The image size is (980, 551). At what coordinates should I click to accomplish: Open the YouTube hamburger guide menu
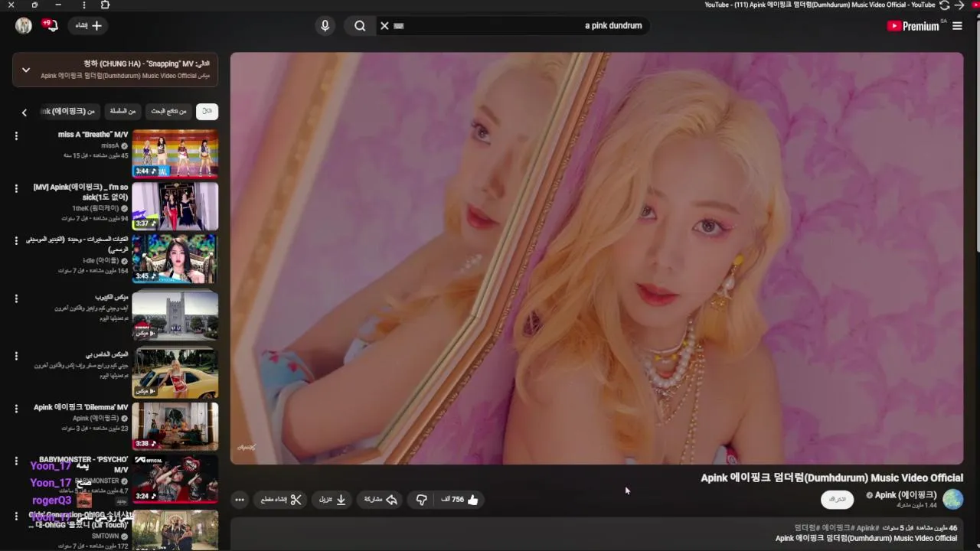click(957, 26)
